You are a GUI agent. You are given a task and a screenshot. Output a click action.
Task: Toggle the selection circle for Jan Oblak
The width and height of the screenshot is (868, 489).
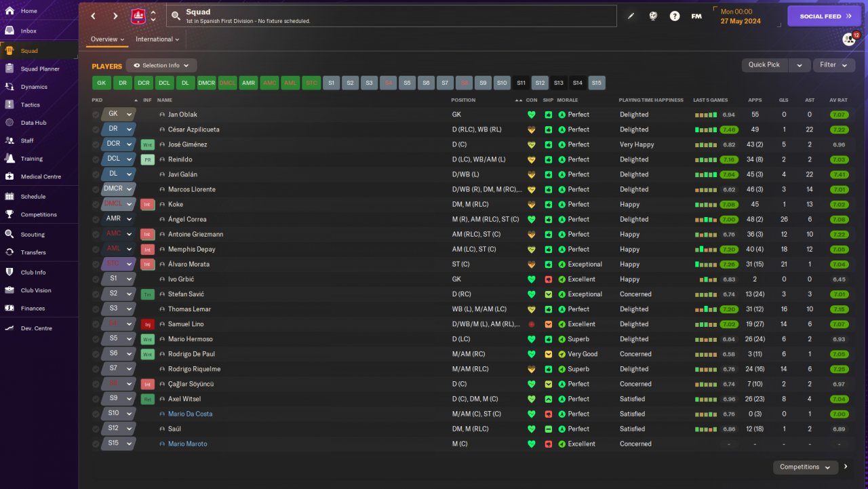tap(96, 115)
